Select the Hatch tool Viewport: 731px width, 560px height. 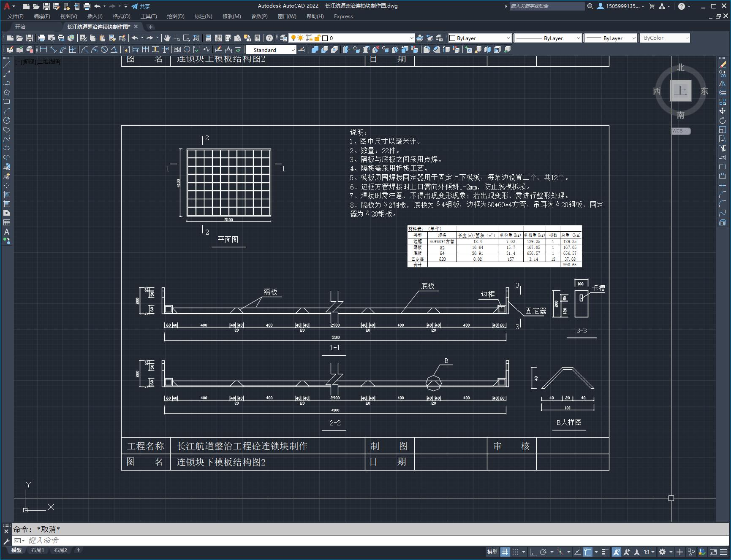click(x=7, y=195)
